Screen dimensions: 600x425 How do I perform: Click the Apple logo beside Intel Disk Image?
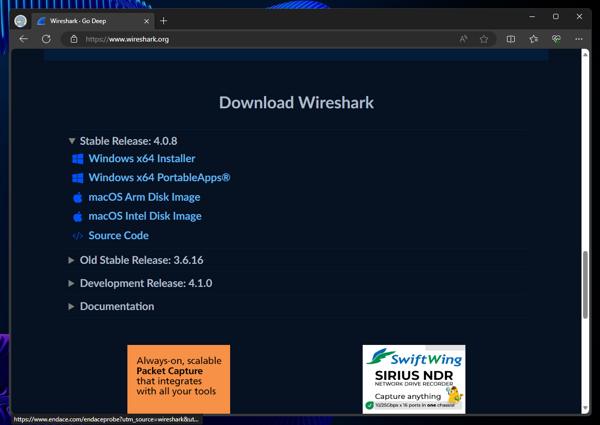tap(78, 217)
